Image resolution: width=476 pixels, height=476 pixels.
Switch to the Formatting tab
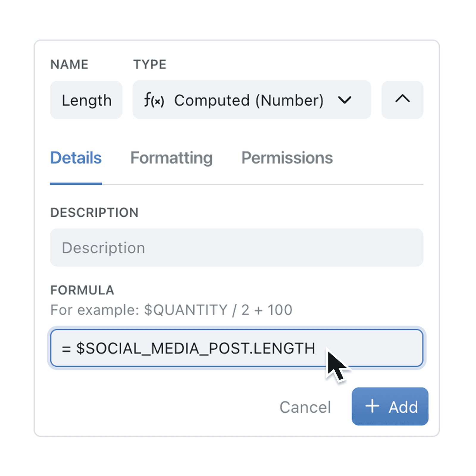[172, 158]
